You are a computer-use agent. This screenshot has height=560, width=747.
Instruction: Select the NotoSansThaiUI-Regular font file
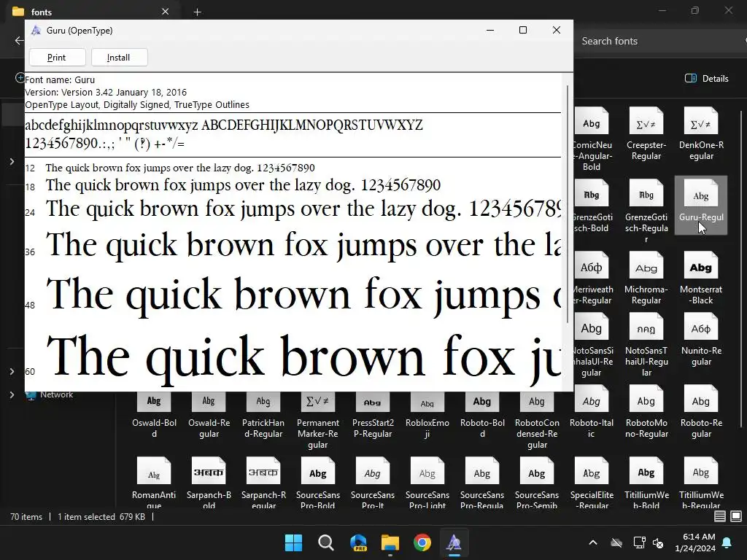coord(646,345)
